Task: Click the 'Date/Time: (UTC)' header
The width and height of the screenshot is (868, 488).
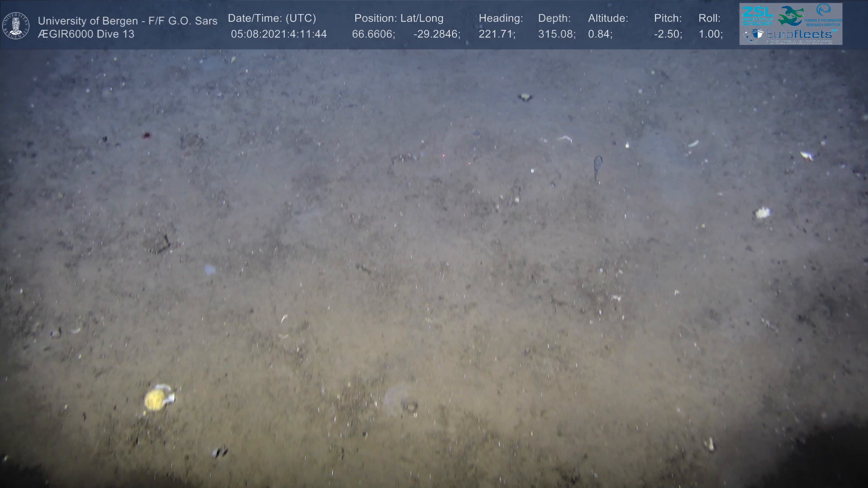Action: coord(272,19)
